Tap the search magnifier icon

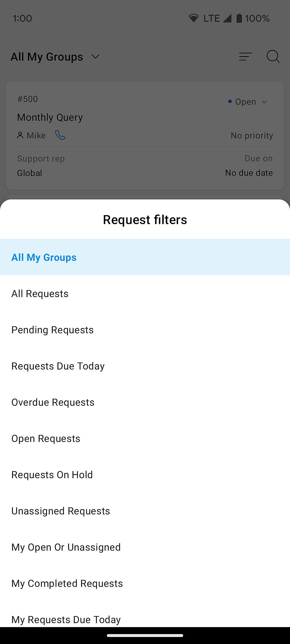(273, 57)
